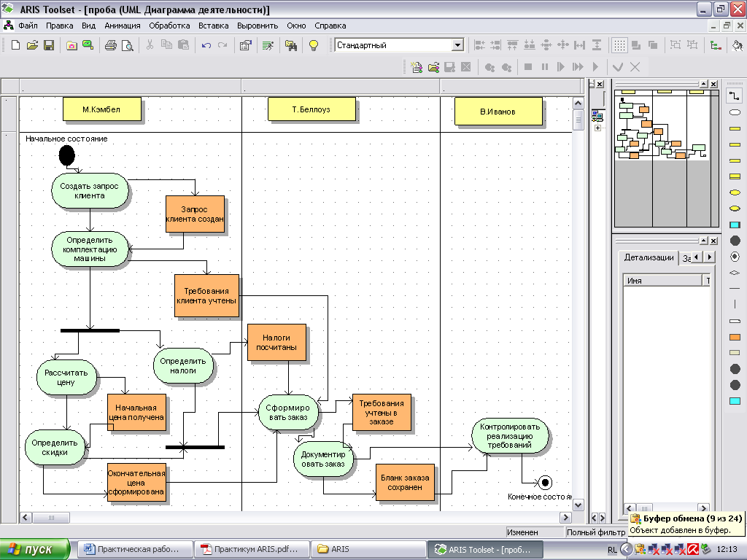Open the Справка menu
This screenshot has width=747, height=560.
tap(330, 26)
